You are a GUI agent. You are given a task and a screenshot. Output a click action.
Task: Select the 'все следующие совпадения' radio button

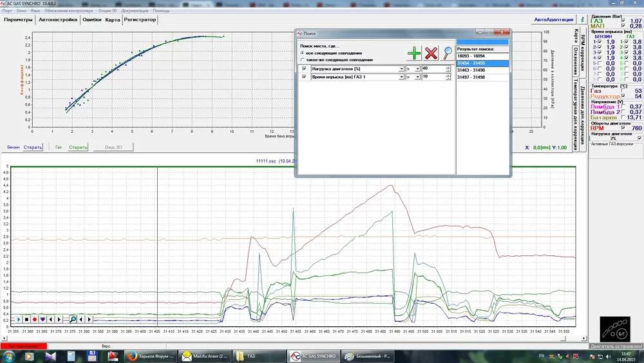coord(303,53)
